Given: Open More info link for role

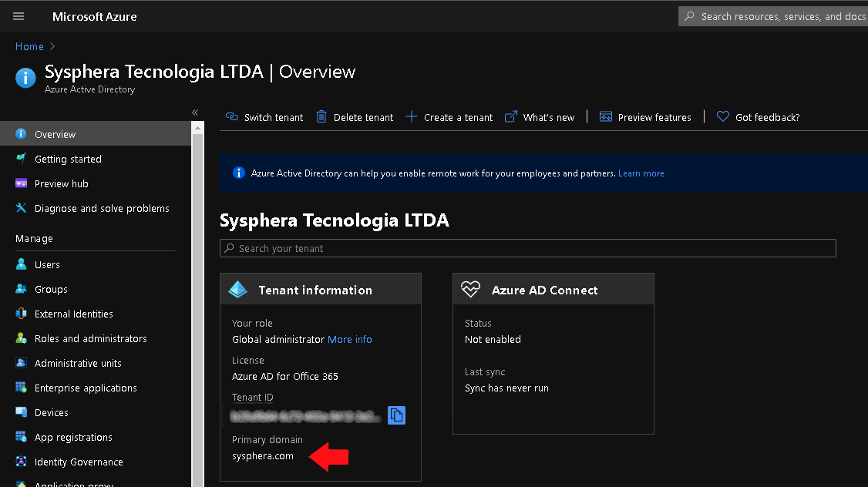Looking at the screenshot, I should (350, 339).
